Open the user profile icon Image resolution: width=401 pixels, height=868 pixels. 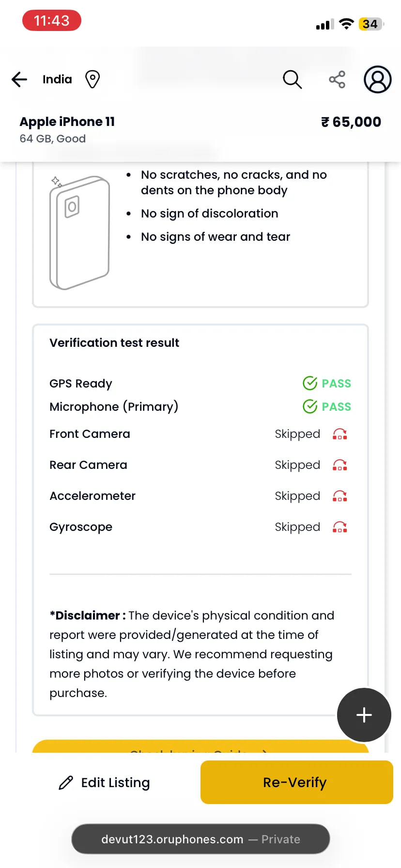[378, 79]
